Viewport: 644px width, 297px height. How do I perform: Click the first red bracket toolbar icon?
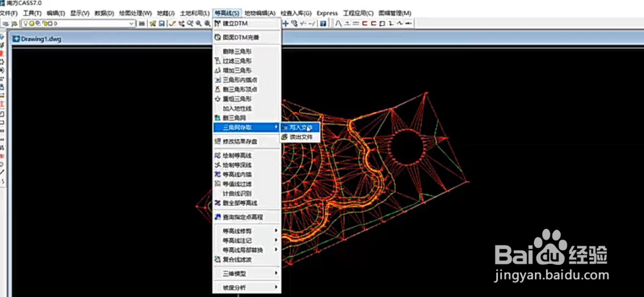coord(365,24)
